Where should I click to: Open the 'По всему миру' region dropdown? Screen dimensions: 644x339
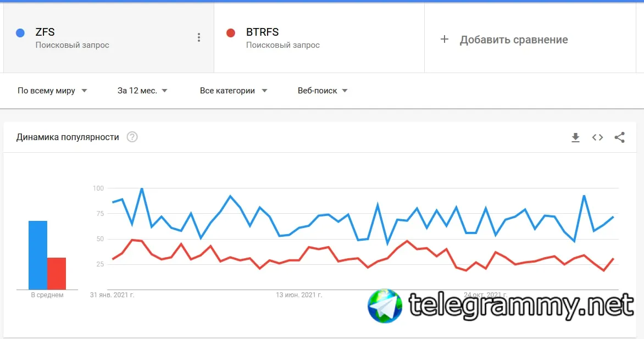coord(52,91)
